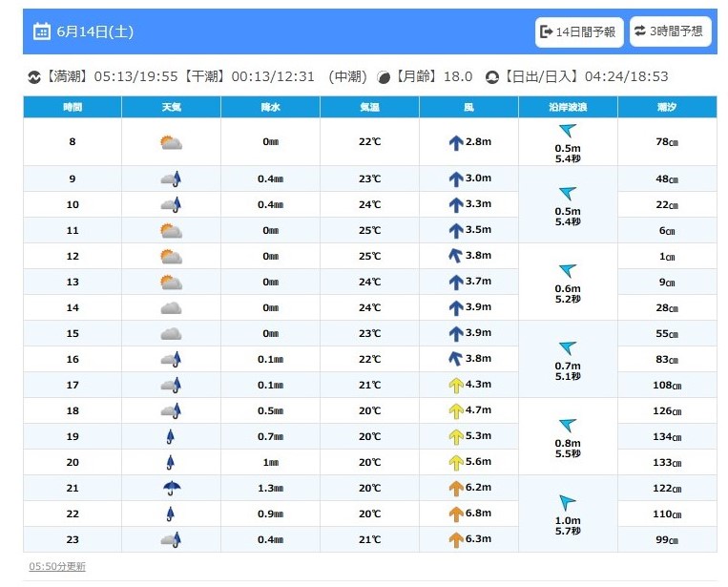Click the 6.3m wind speed value
The width and height of the screenshot is (728, 587).
point(478,538)
